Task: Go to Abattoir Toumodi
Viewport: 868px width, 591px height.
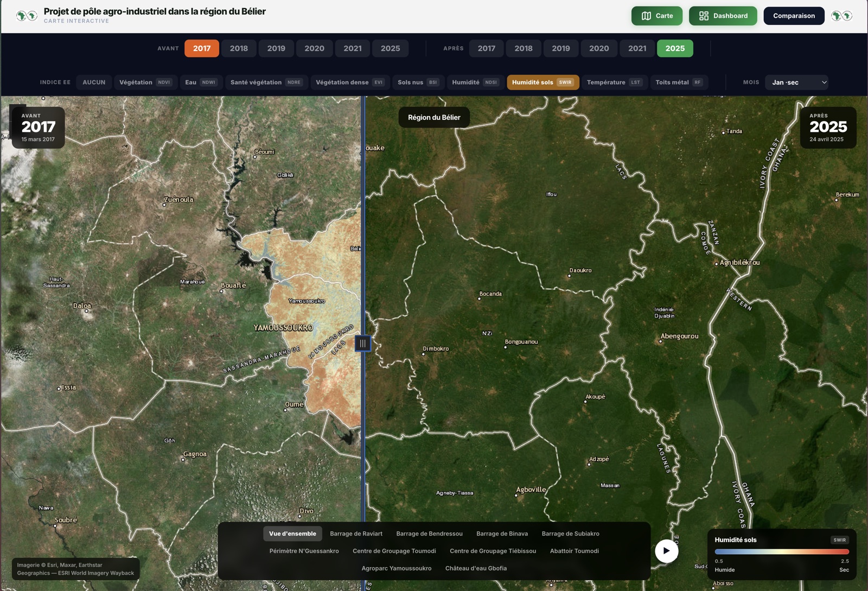Action: click(574, 551)
